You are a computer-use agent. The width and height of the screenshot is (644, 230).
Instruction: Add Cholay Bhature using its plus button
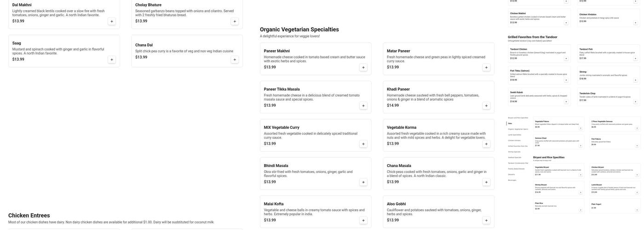[235, 21]
